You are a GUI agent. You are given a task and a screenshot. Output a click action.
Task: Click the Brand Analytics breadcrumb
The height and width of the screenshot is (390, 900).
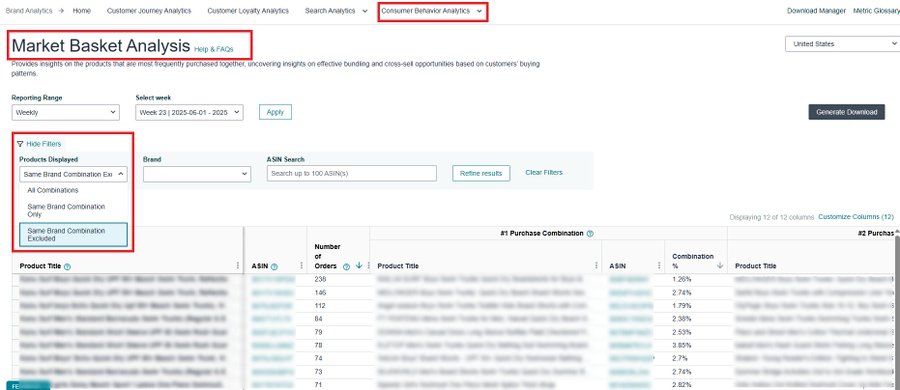point(28,11)
